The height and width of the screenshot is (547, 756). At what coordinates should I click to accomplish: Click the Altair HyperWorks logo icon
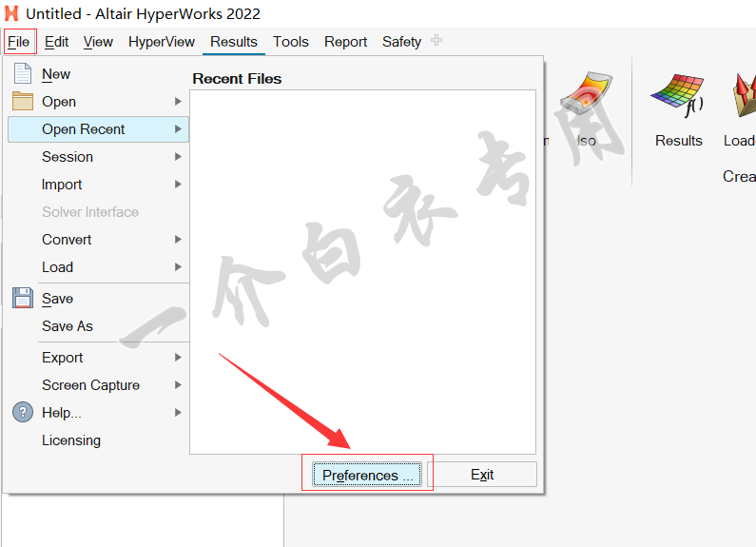pyautogui.click(x=11, y=13)
